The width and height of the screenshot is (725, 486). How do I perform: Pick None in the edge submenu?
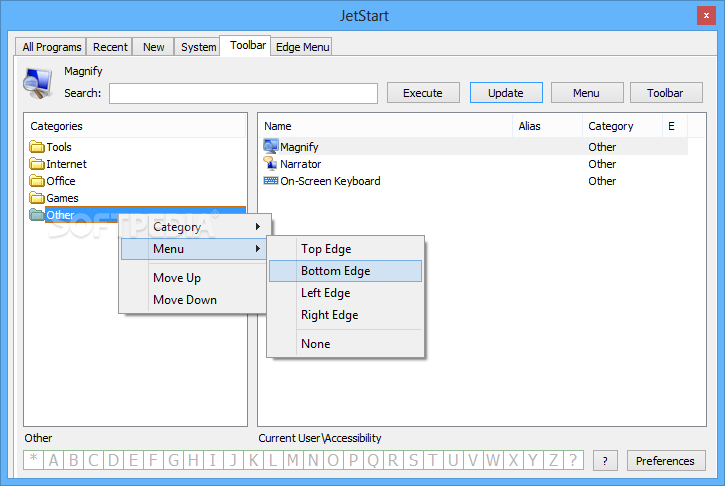click(x=345, y=344)
